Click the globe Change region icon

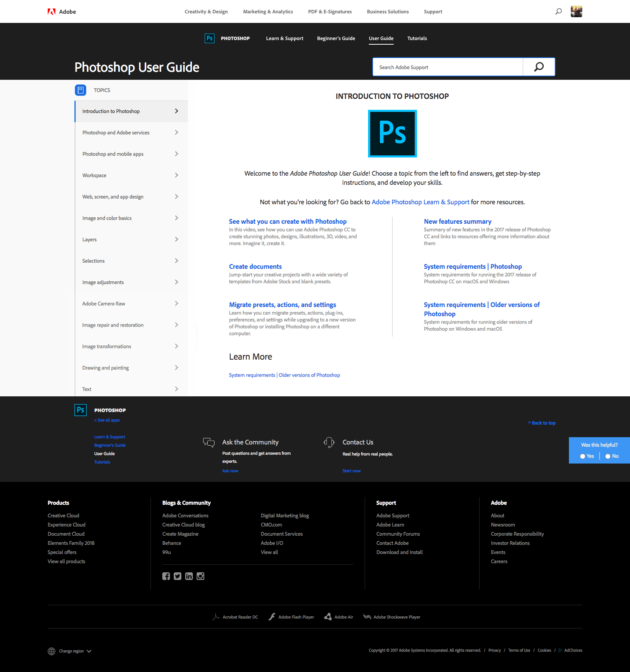[52, 651]
